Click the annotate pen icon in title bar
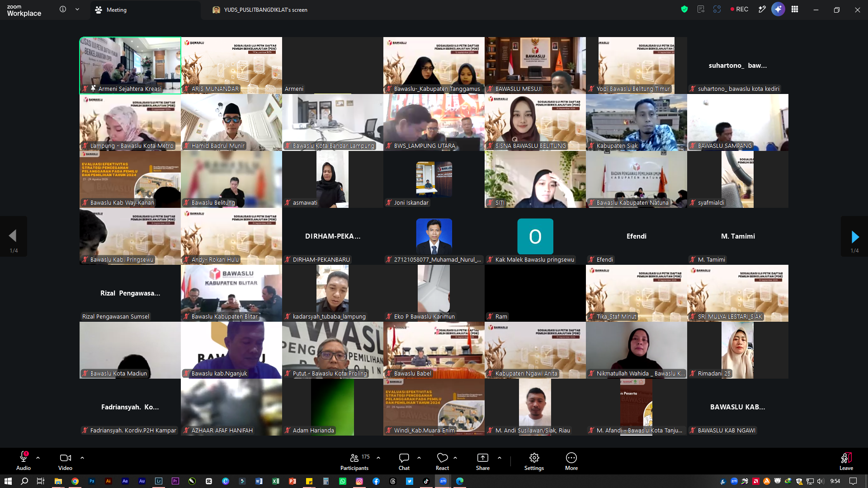The height and width of the screenshot is (488, 868). pyautogui.click(x=762, y=9)
